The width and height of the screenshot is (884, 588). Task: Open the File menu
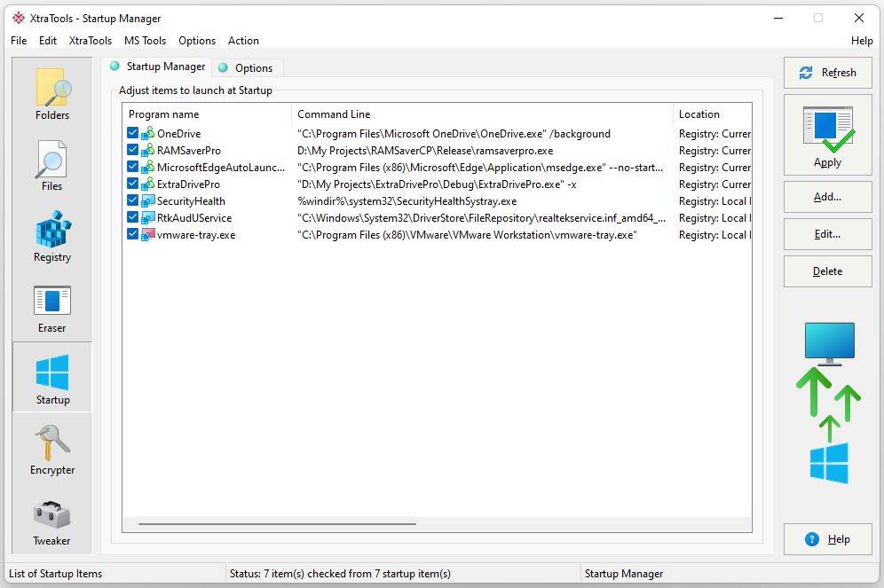(19, 41)
